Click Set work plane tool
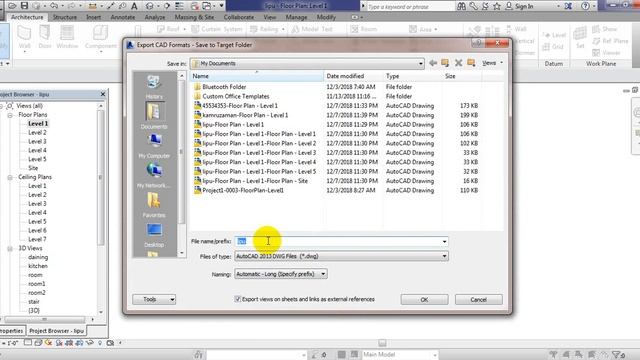The image size is (640, 360). (580, 37)
